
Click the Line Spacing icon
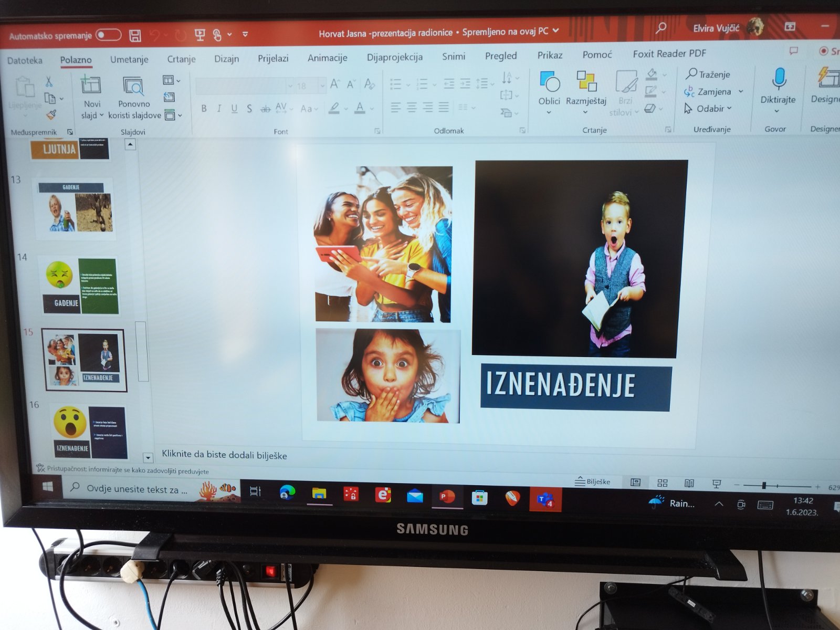[481, 83]
